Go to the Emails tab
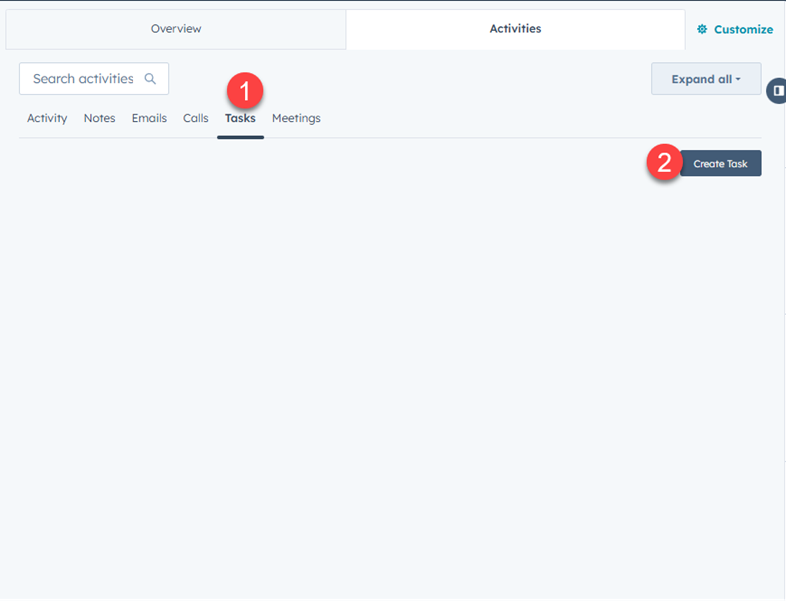 pyautogui.click(x=149, y=118)
